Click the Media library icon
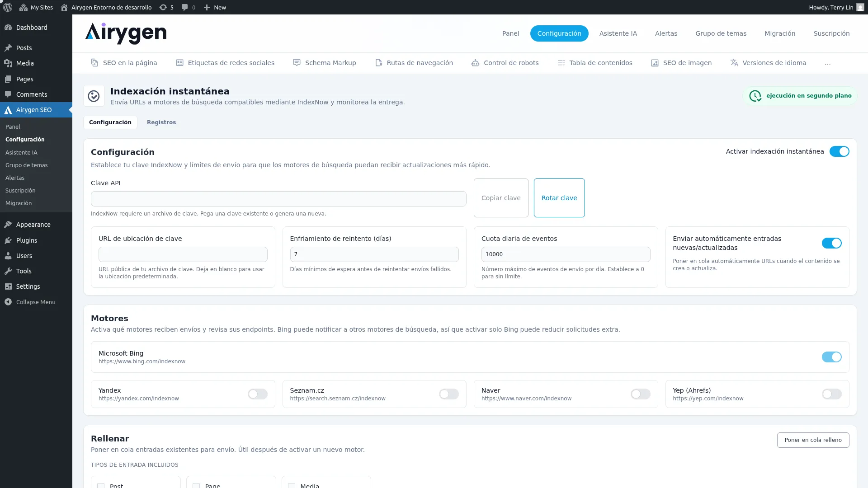This screenshot has width=868, height=488. (8, 63)
